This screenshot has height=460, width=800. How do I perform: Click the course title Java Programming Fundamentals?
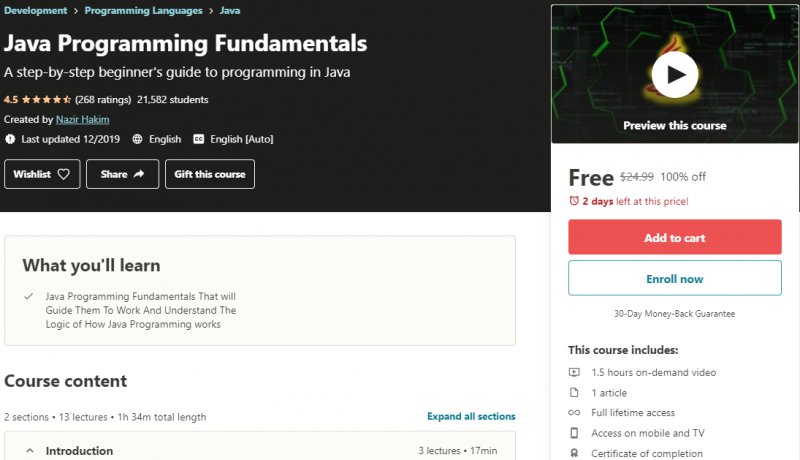[x=185, y=43]
